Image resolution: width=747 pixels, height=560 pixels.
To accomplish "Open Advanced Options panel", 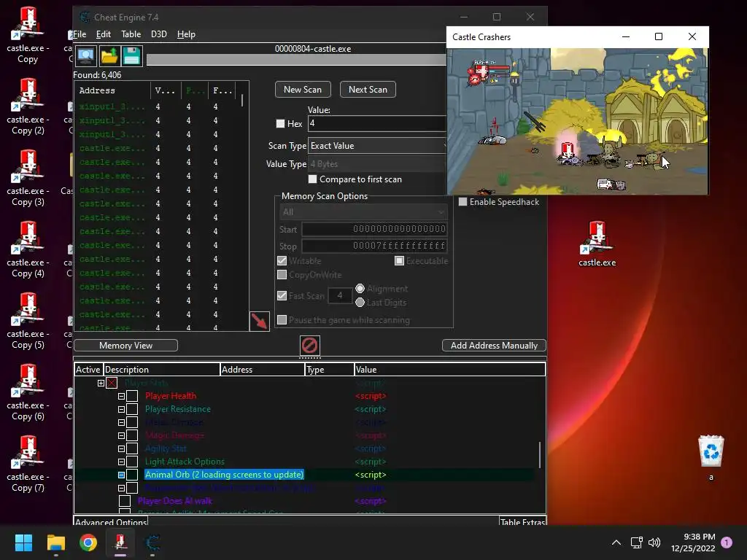I will [111, 522].
